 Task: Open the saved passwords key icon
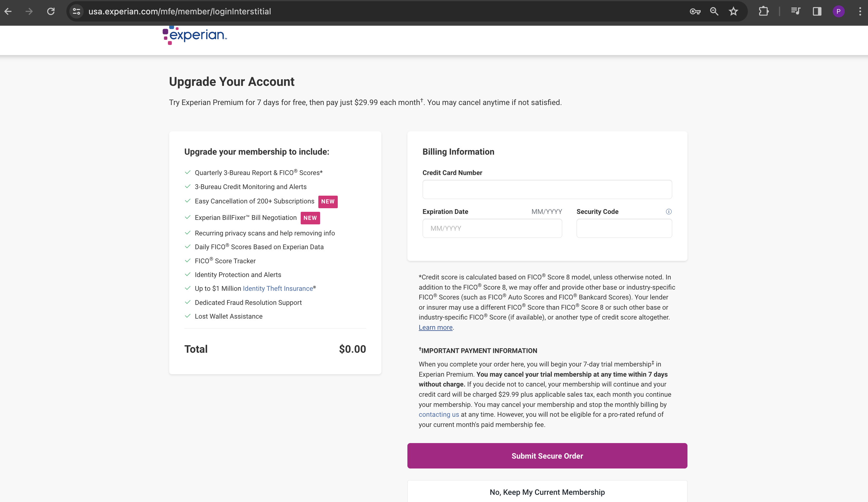pyautogui.click(x=695, y=11)
